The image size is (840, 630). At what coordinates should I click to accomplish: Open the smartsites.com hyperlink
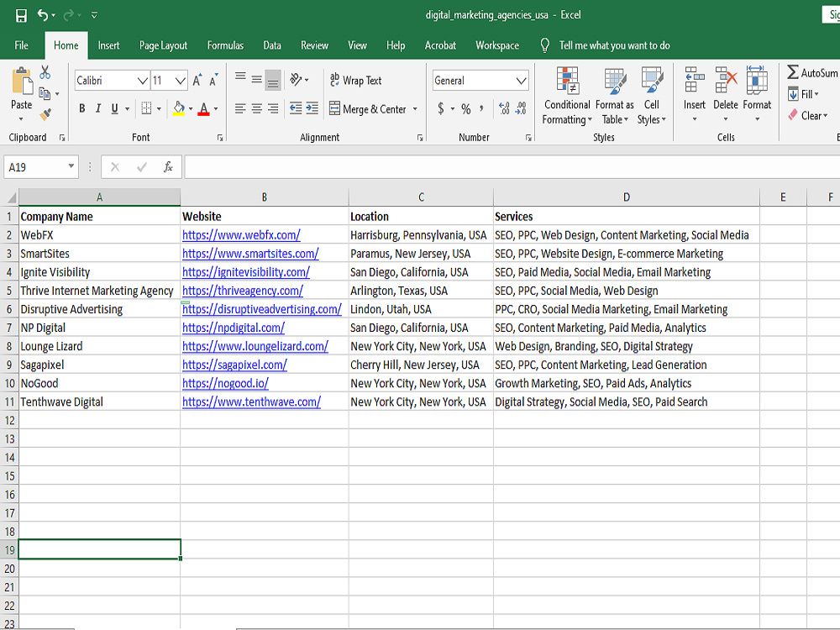[250, 254]
